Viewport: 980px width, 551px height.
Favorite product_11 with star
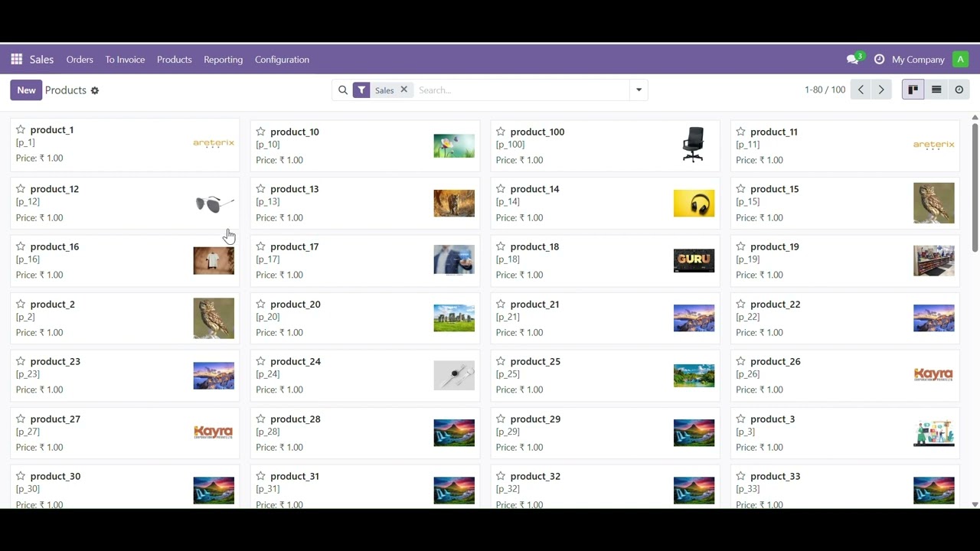click(740, 132)
